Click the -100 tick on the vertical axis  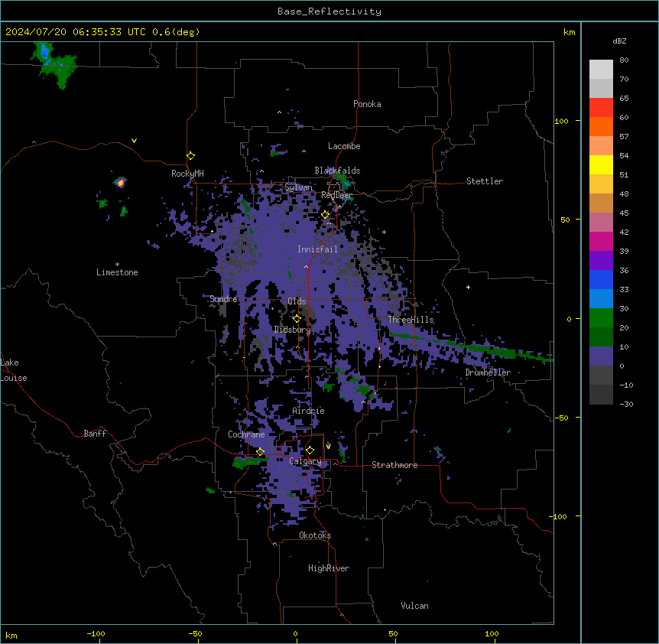[559, 516]
